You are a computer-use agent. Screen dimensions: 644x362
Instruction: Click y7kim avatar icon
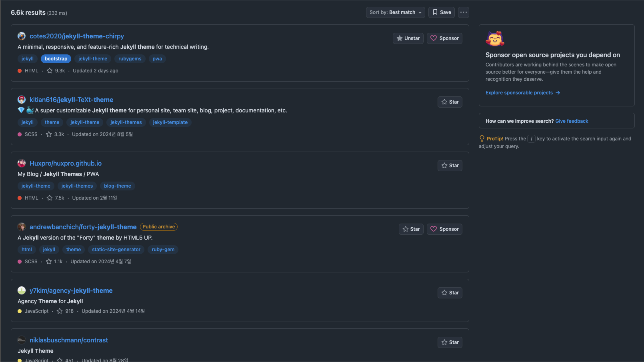pyautogui.click(x=22, y=290)
